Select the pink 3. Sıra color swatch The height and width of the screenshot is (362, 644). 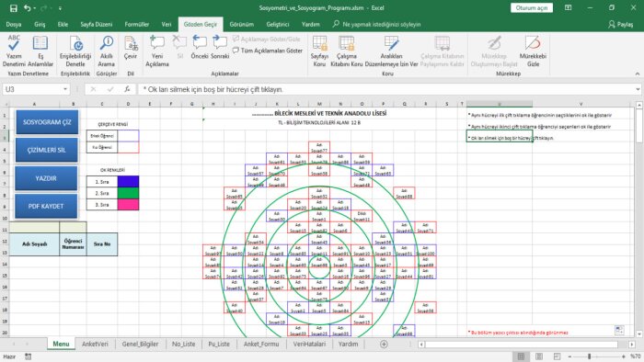128,205
